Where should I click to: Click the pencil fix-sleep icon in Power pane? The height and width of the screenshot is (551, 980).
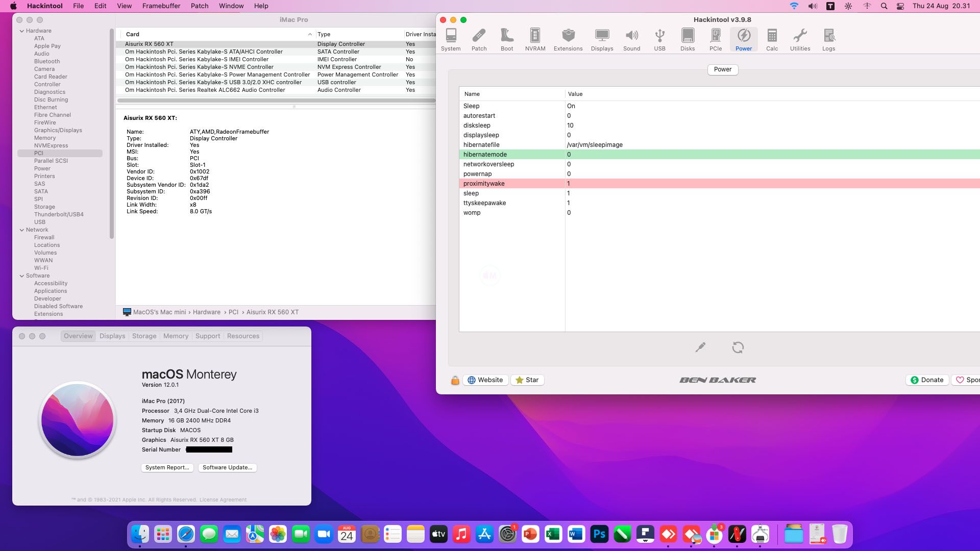[x=700, y=347]
